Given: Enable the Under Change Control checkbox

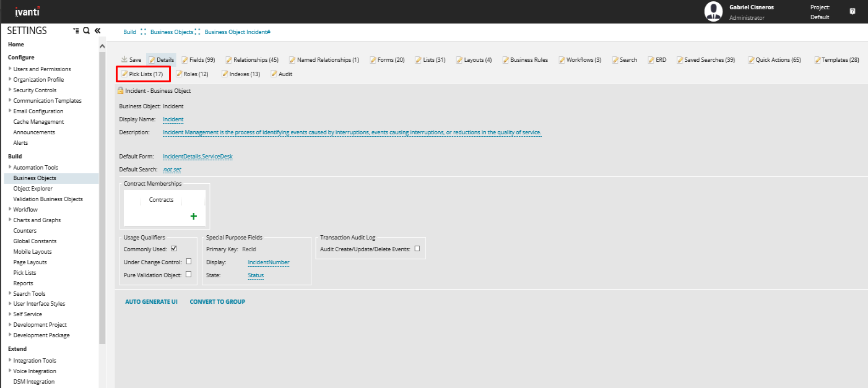Looking at the screenshot, I should (189, 262).
